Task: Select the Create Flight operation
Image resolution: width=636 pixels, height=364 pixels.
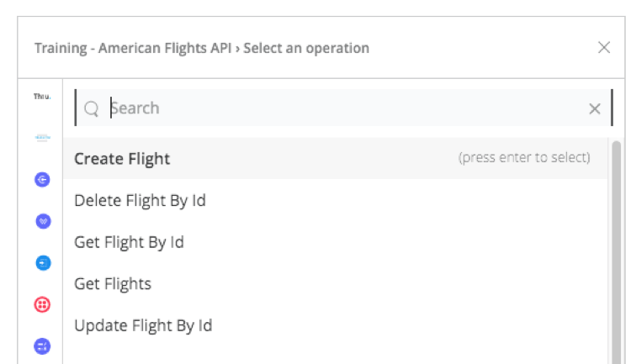Action: pos(335,159)
